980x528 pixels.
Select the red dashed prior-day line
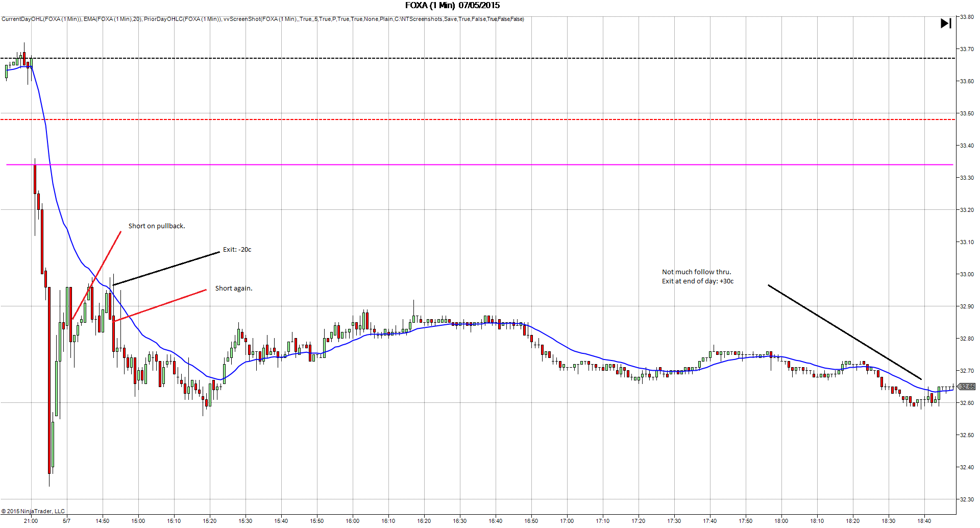pyautogui.click(x=478, y=119)
